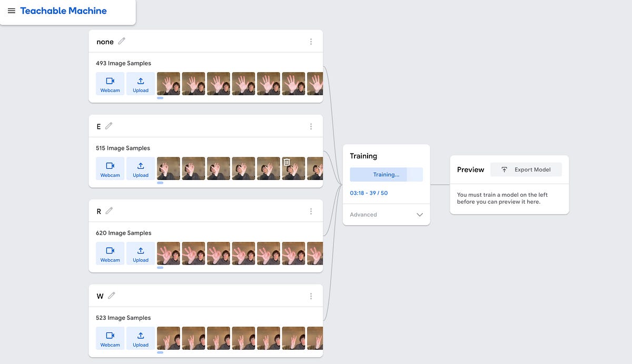The image size is (632, 364).
Task: Open the kebab menu for the "none" class
Action: 311,41
